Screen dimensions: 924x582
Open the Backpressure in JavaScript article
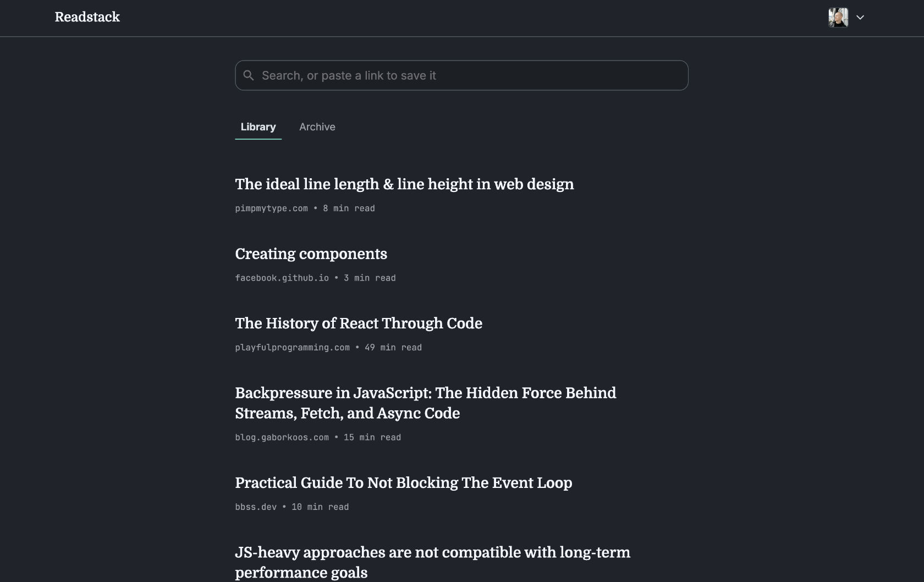pos(426,403)
